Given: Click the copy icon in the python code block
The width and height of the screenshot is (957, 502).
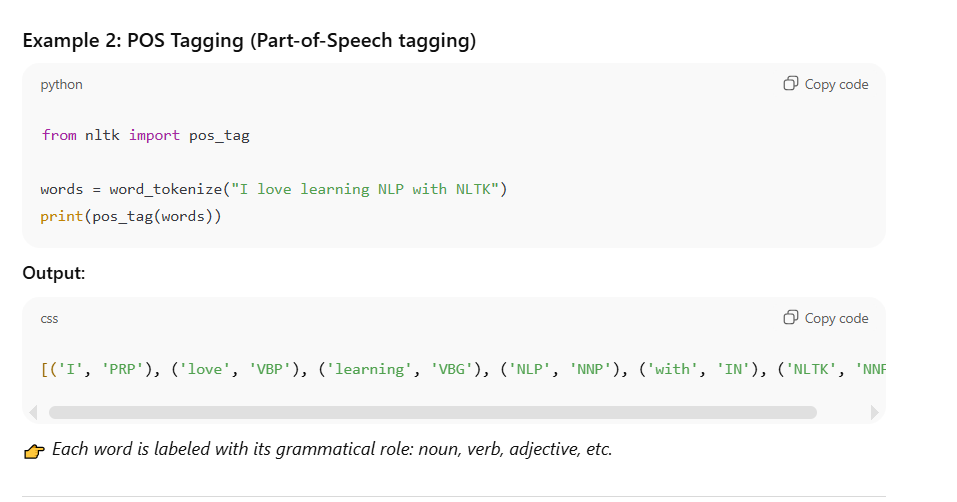Looking at the screenshot, I should pos(790,84).
